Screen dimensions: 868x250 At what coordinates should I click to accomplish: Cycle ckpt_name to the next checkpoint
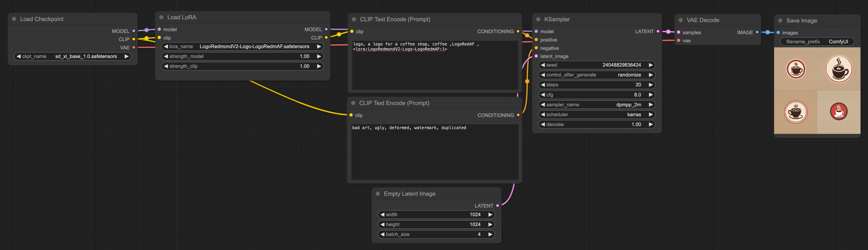click(x=127, y=56)
